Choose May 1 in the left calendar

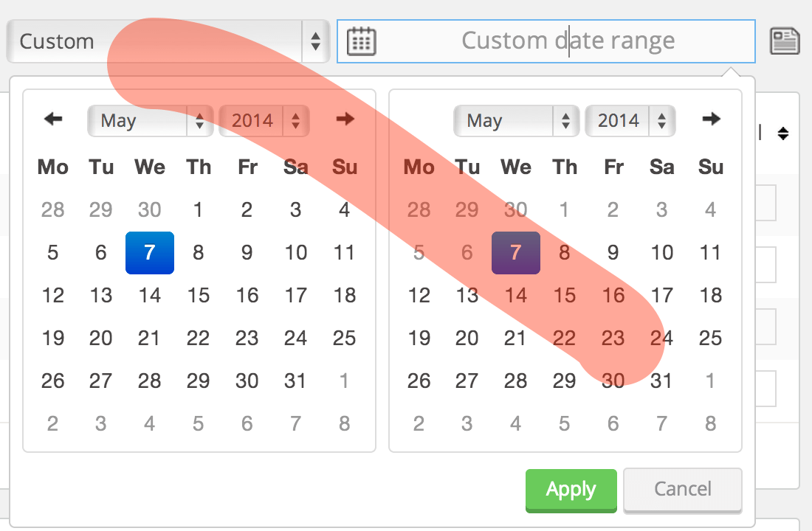[x=199, y=210]
